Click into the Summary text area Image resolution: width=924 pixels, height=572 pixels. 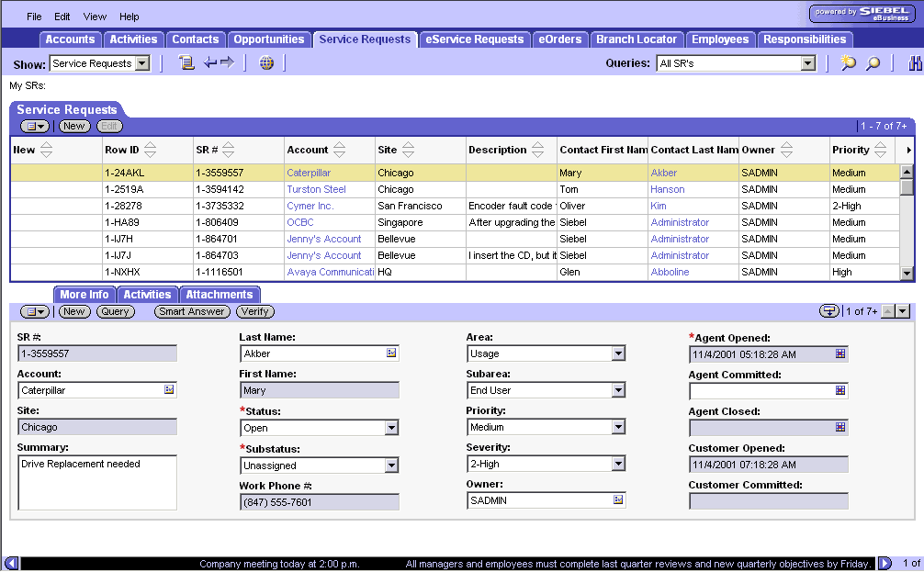click(97, 482)
